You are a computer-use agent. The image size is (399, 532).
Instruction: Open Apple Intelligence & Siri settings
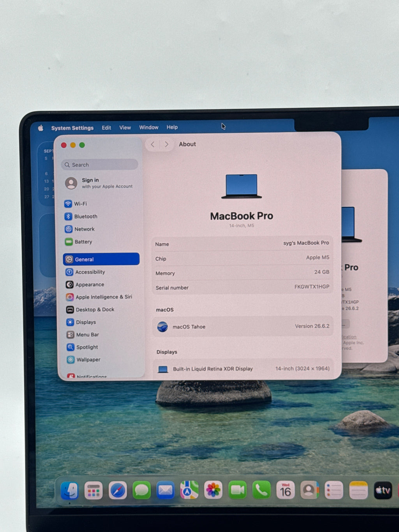99,297
